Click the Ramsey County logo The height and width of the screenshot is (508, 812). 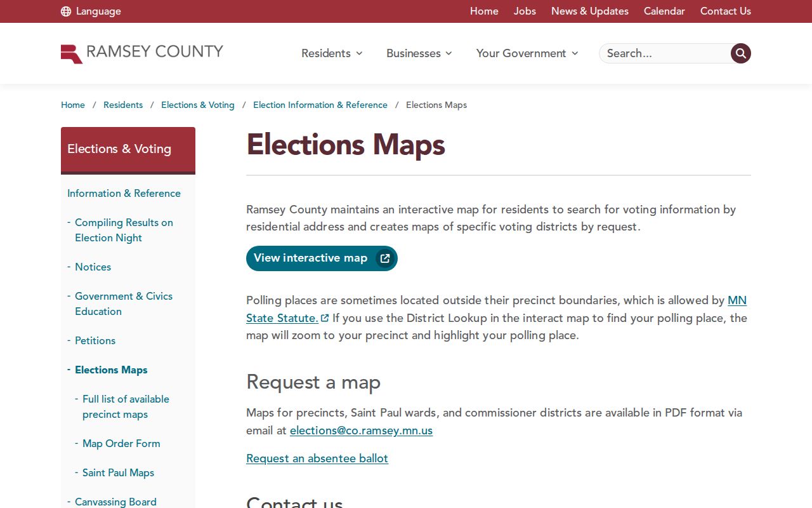[142, 53]
